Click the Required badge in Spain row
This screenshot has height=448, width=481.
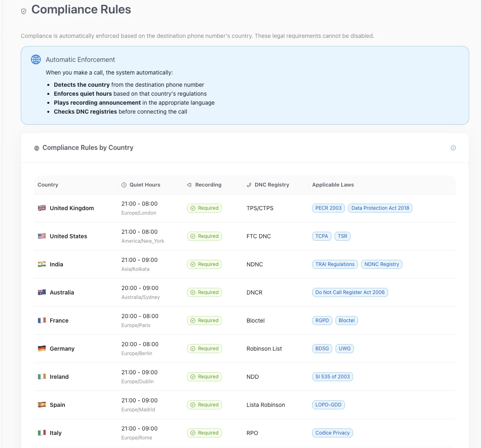(x=204, y=405)
